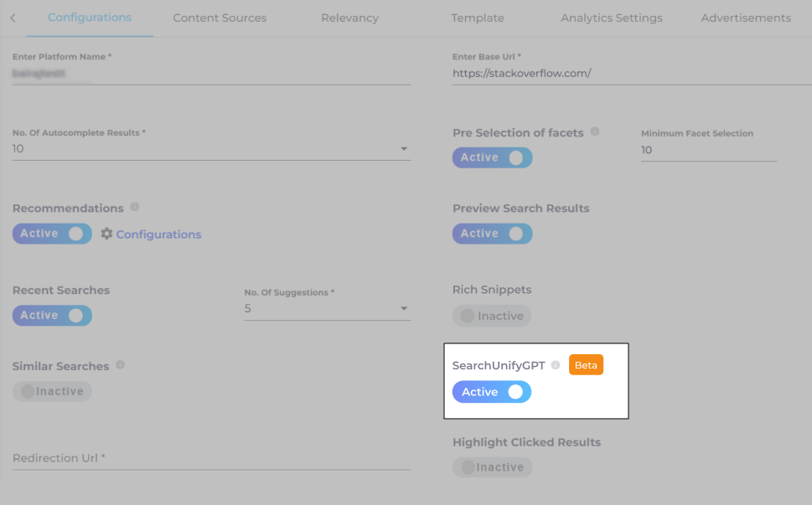Go to the Analytics Settings tab
The image size is (812, 505).
611,18
